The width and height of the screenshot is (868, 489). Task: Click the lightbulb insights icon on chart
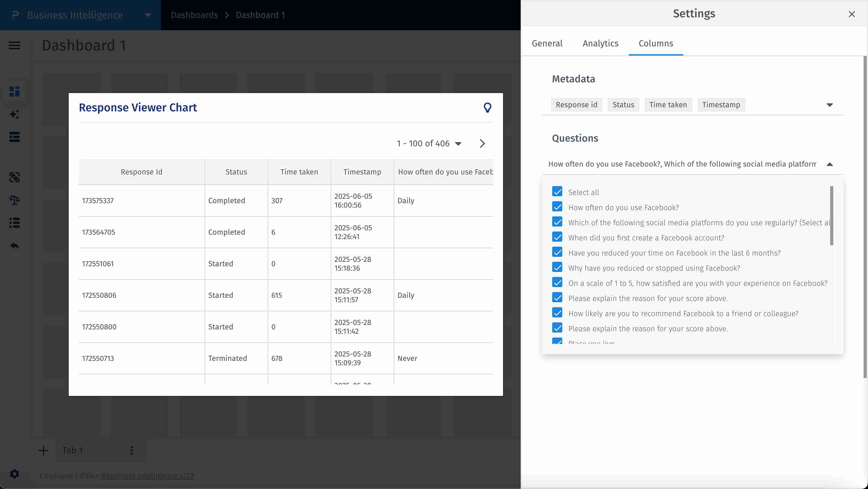coord(487,108)
